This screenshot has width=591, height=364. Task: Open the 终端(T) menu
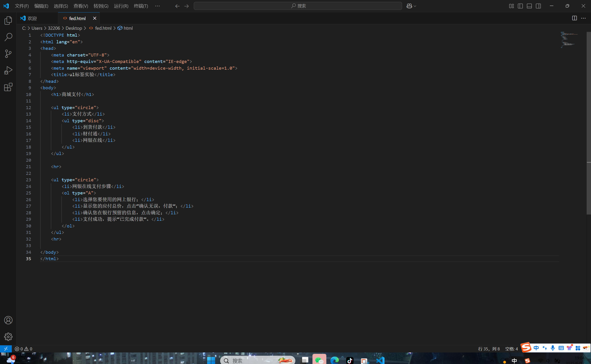[141, 6]
